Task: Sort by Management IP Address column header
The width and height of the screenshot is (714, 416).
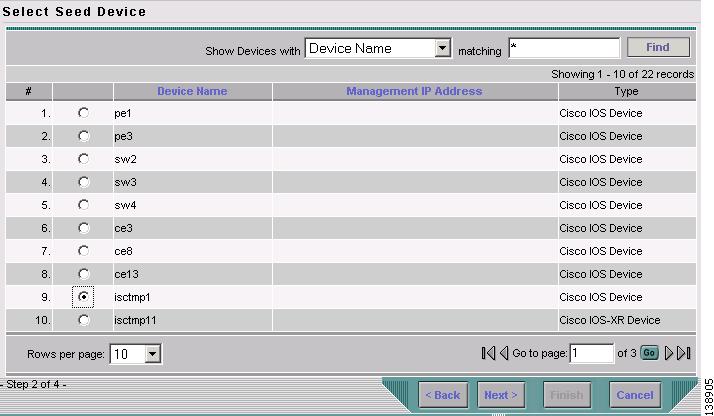Action: (x=414, y=91)
